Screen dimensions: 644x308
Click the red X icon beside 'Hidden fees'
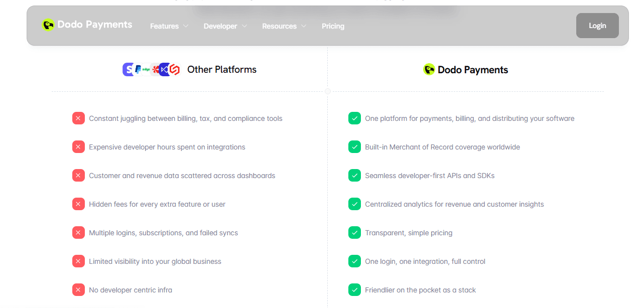[x=78, y=204]
